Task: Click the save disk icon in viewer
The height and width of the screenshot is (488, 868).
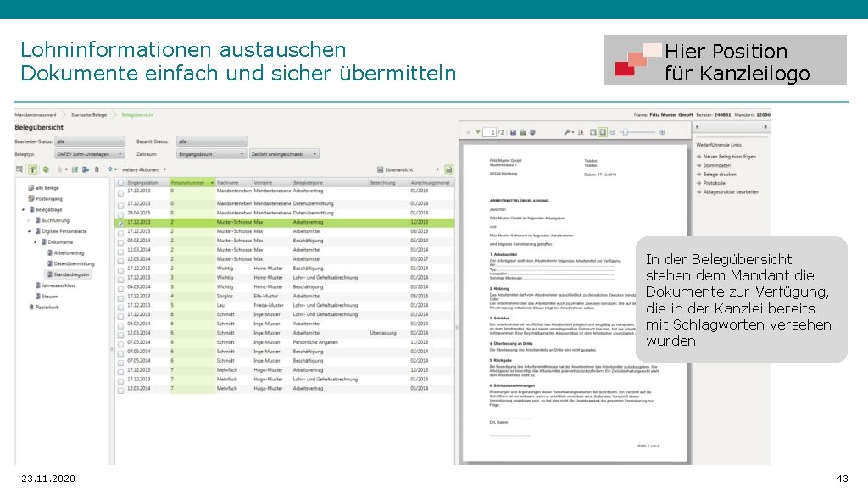Action: (x=513, y=132)
